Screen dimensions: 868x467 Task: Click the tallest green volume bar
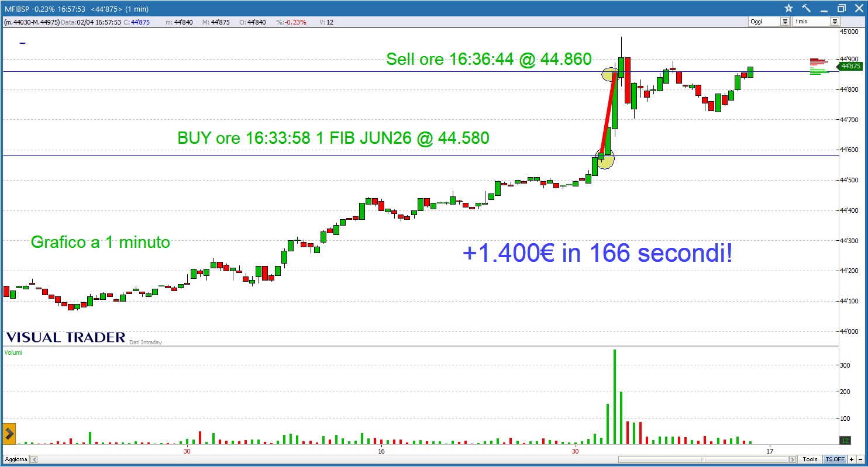pyautogui.click(x=614, y=396)
